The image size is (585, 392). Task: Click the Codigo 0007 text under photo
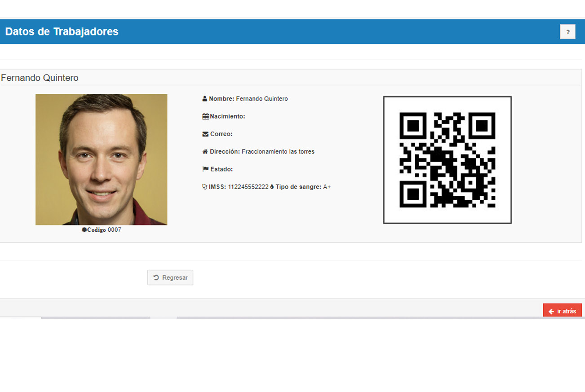(104, 230)
